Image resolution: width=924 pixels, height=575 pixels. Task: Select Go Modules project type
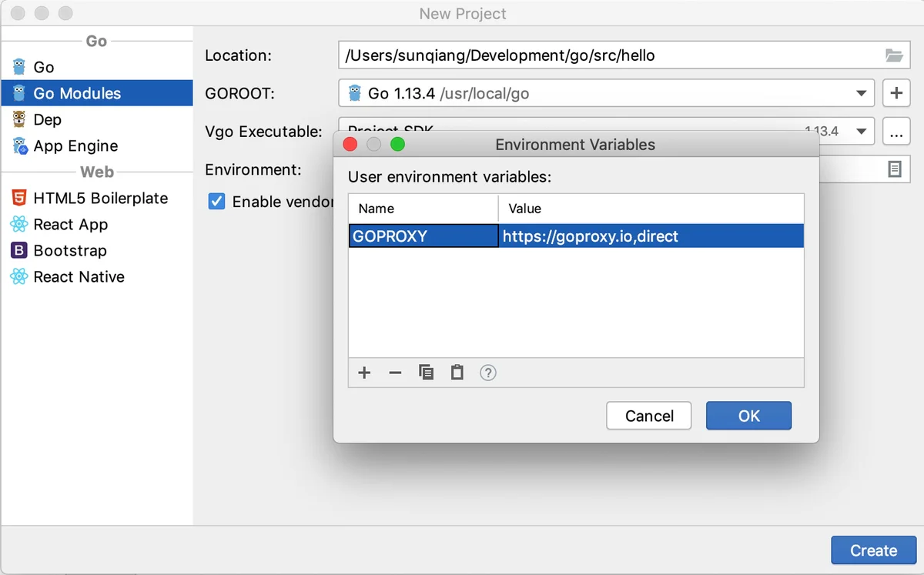[96, 93]
